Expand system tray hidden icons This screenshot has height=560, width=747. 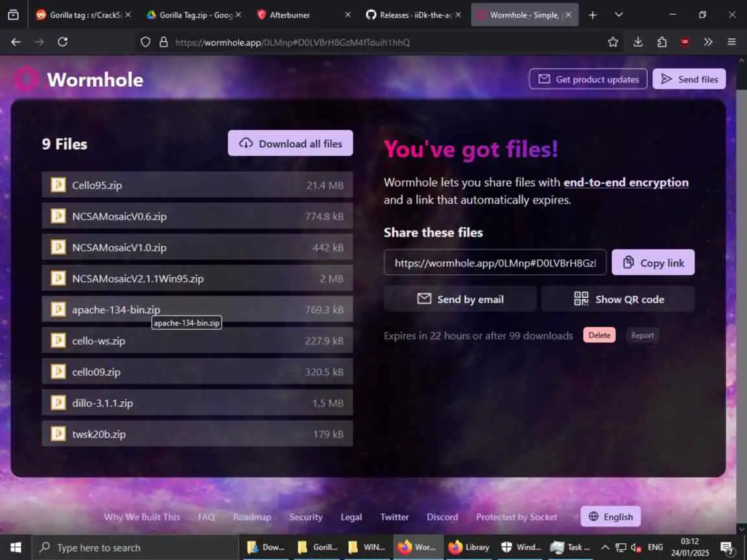(605, 547)
